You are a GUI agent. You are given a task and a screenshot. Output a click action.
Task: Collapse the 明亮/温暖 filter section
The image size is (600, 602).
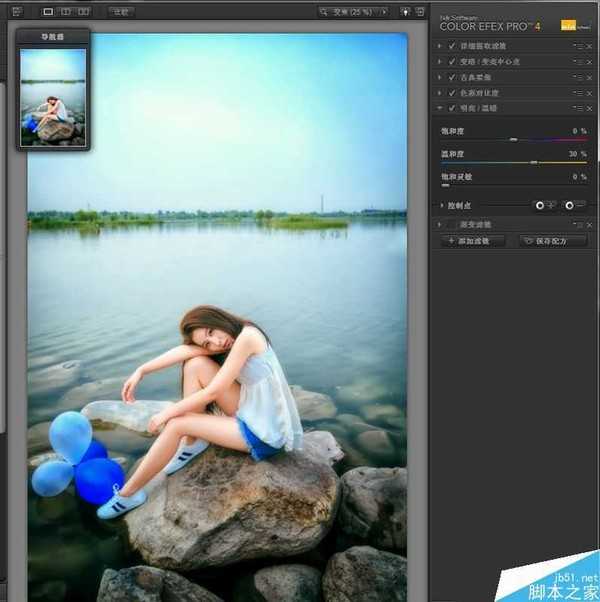pos(441,107)
